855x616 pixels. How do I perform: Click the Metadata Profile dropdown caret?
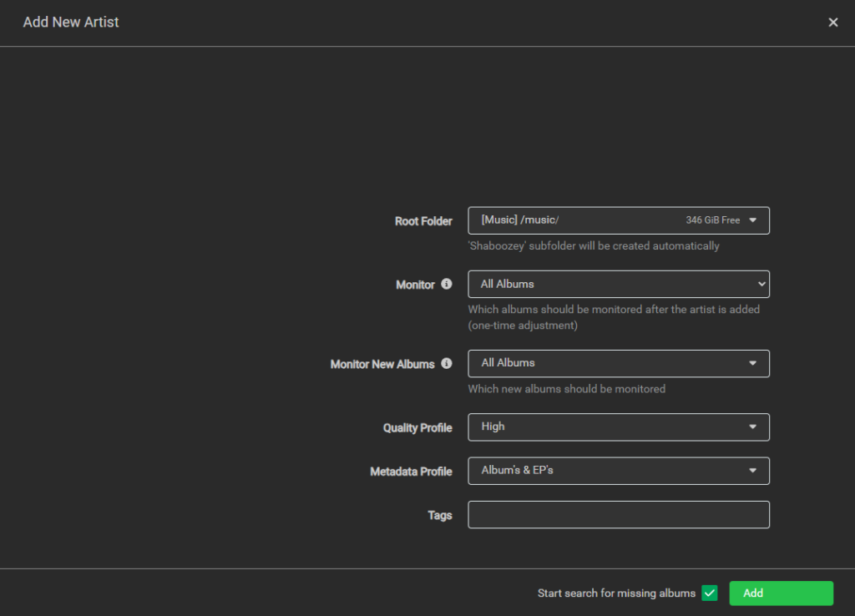coord(754,470)
